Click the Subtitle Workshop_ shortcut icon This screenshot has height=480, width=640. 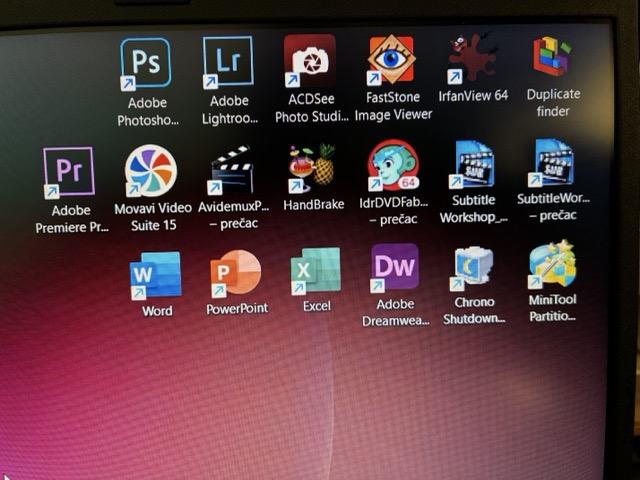472,164
